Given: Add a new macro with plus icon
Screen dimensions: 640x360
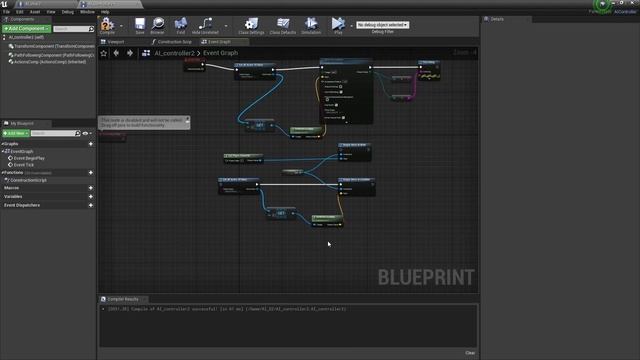Looking at the screenshot, I should pyautogui.click(x=91, y=188).
